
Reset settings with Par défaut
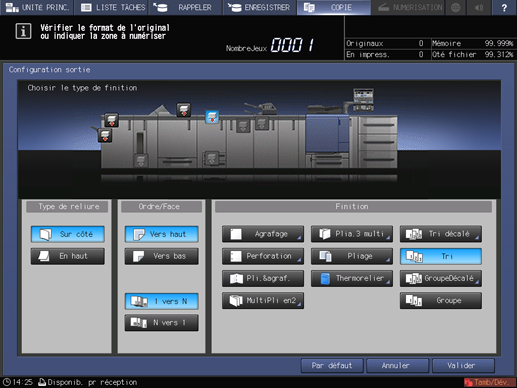pos(332,366)
